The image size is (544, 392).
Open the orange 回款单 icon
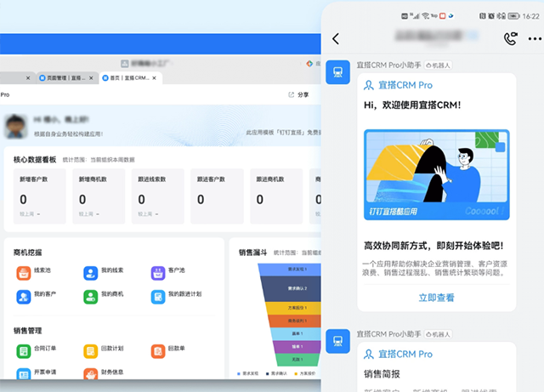point(158,351)
